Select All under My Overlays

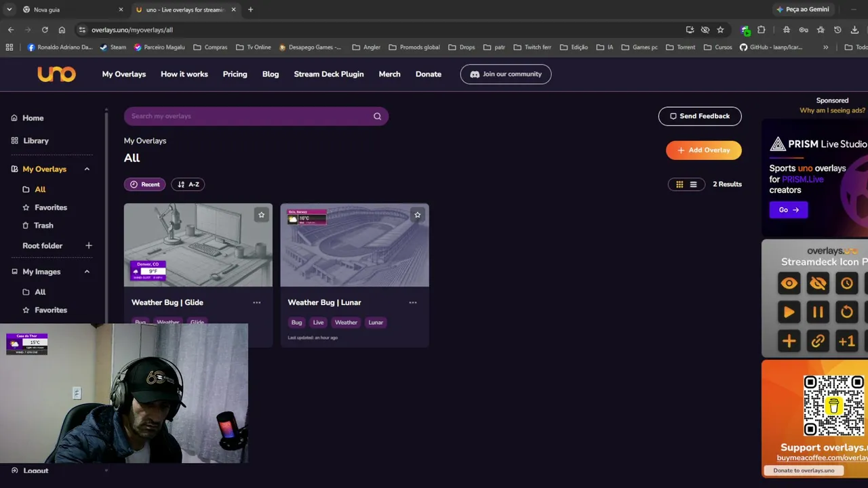[35, 190]
